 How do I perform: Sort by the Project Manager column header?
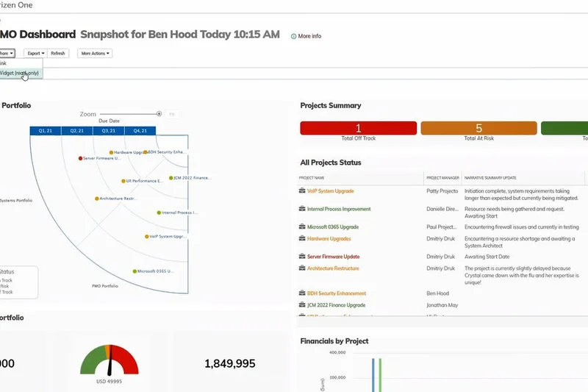point(442,178)
